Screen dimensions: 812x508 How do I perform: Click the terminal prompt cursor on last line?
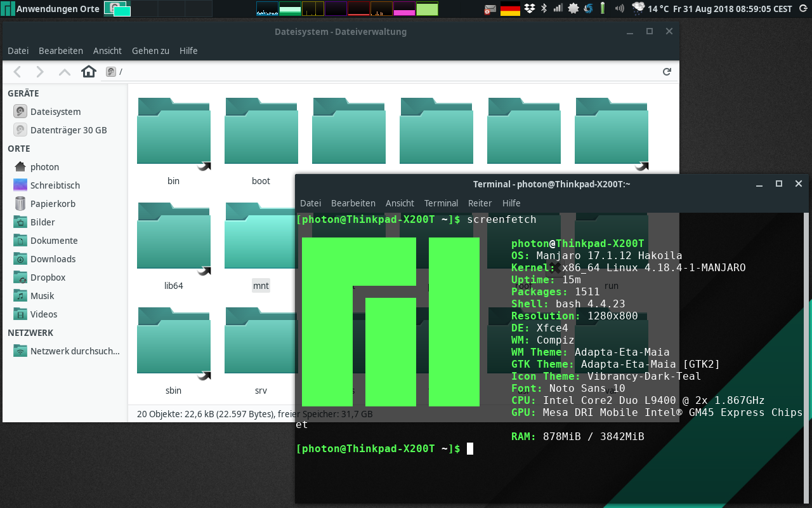(470, 449)
